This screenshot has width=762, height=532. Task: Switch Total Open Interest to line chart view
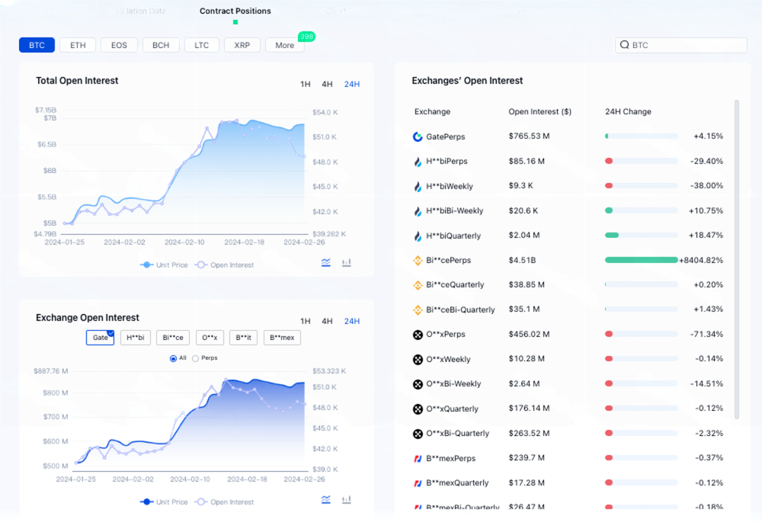tap(326, 262)
